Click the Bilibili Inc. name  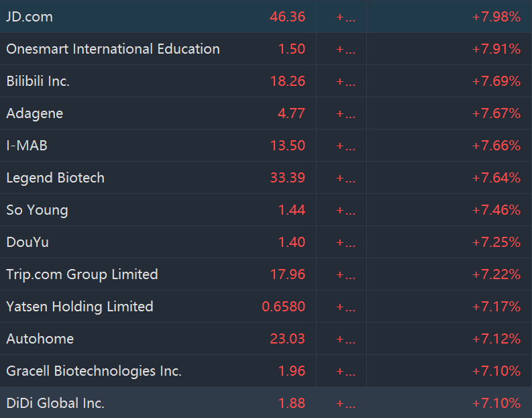[38, 81]
